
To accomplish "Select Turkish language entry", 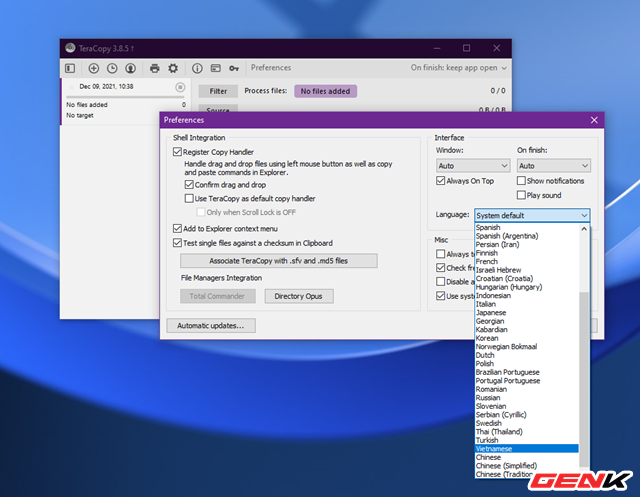I will coord(527,440).
